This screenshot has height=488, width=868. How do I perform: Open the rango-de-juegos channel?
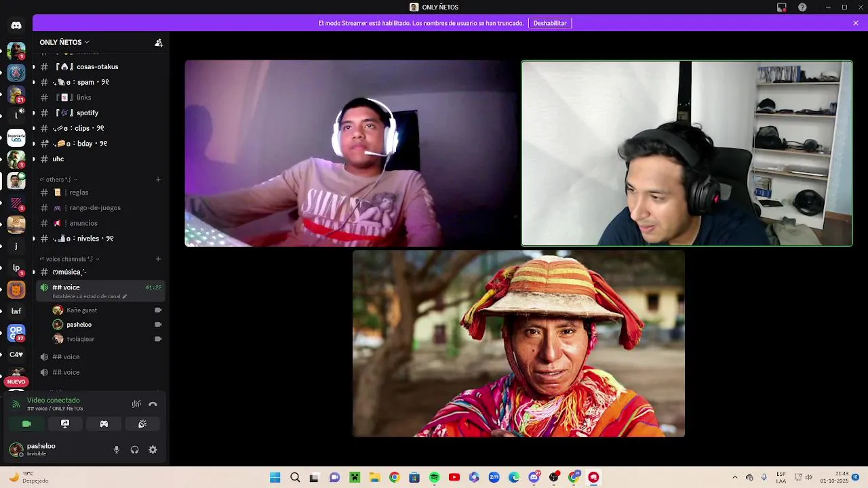click(x=100, y=208)
